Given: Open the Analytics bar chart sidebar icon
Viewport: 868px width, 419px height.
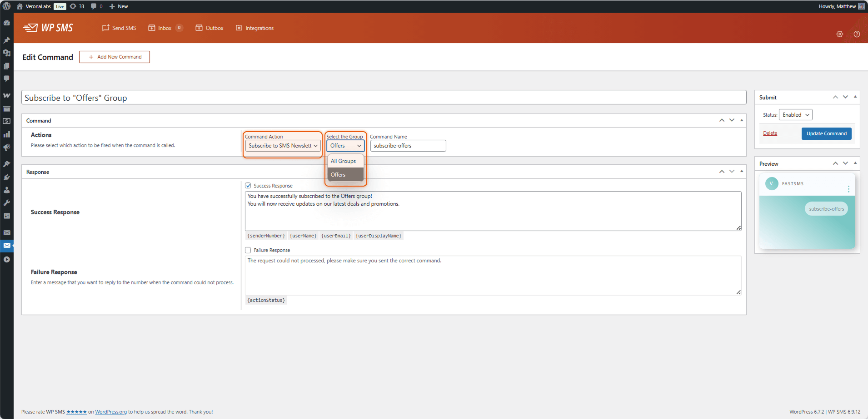Looking at the screenshot, I should 7,134.
